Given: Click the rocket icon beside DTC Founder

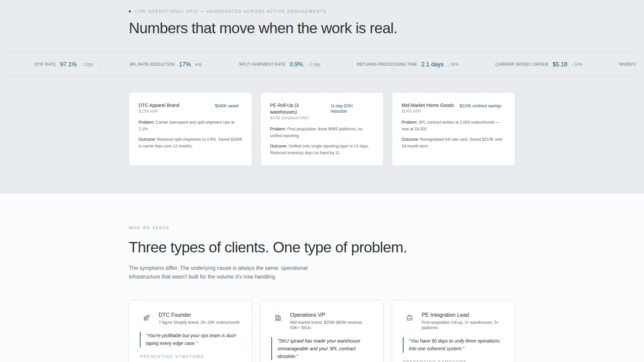Looking at the screenshot, I should [x=147, y=318].
